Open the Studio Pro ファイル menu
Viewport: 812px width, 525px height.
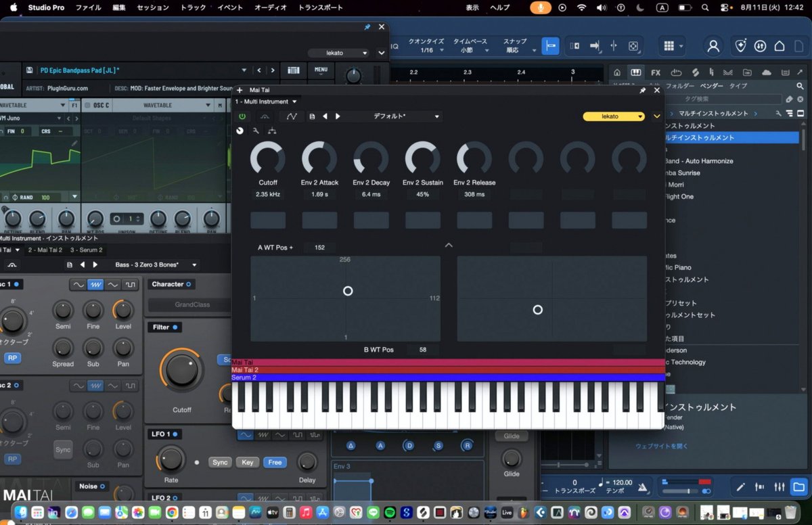88,7
